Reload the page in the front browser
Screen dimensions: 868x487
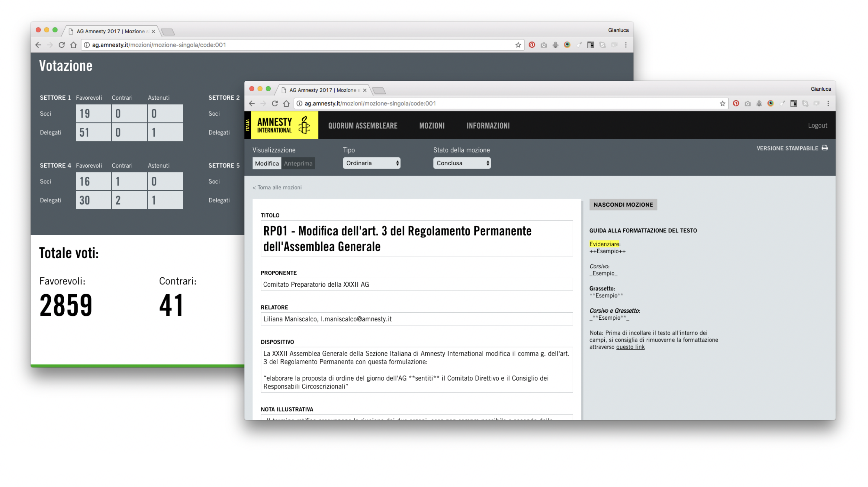click(275, 103)
